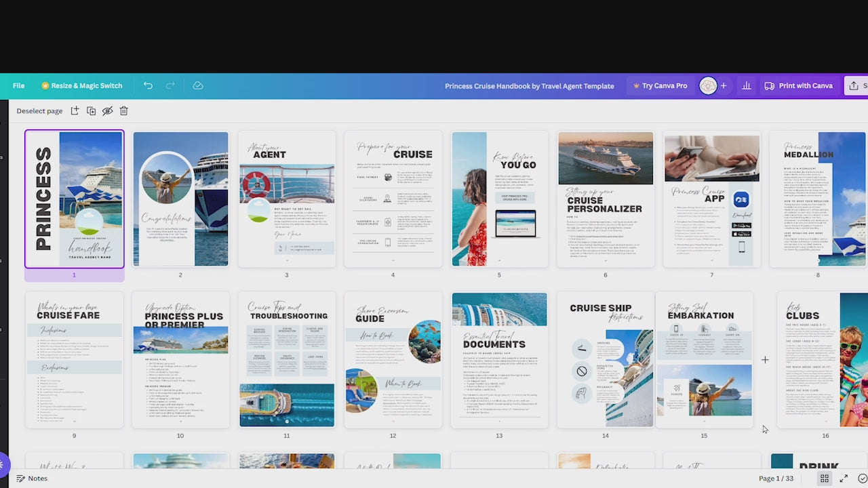Image resolution: width=868 pixels, height=488 pixels.
Task: Duplicate the selected page
Action: click(91, 110)
